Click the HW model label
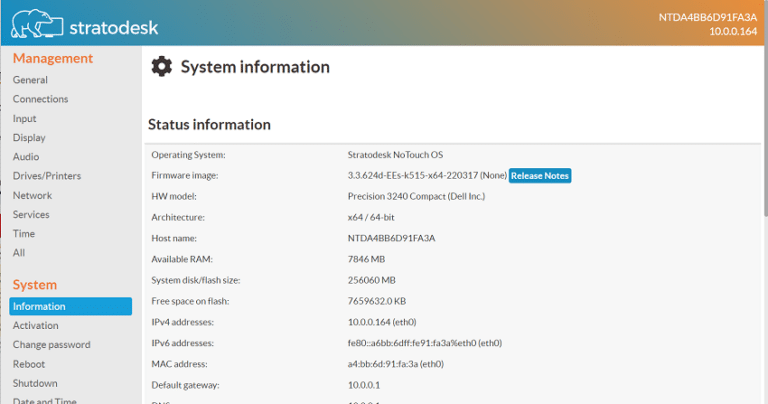 (174, 196)
